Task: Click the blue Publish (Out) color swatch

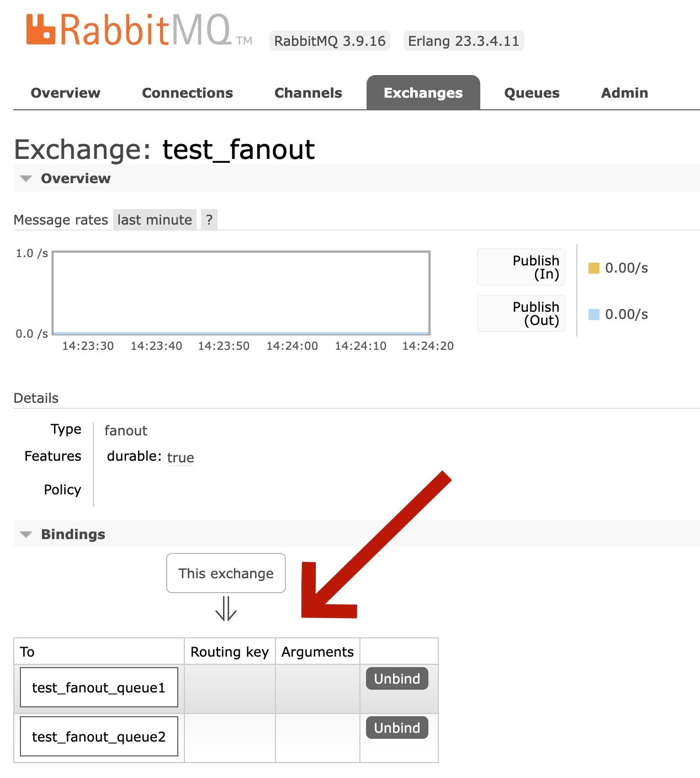Action: click(593, 315)
